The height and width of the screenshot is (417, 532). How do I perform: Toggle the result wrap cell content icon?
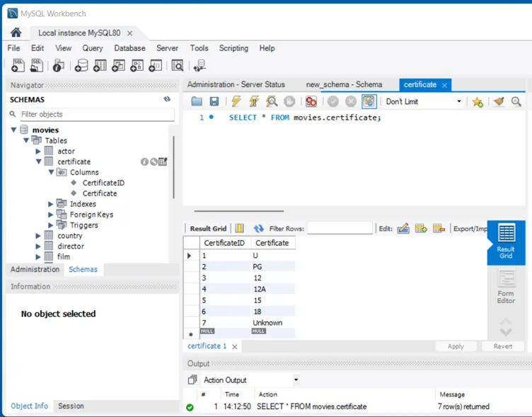pos(239,229)
